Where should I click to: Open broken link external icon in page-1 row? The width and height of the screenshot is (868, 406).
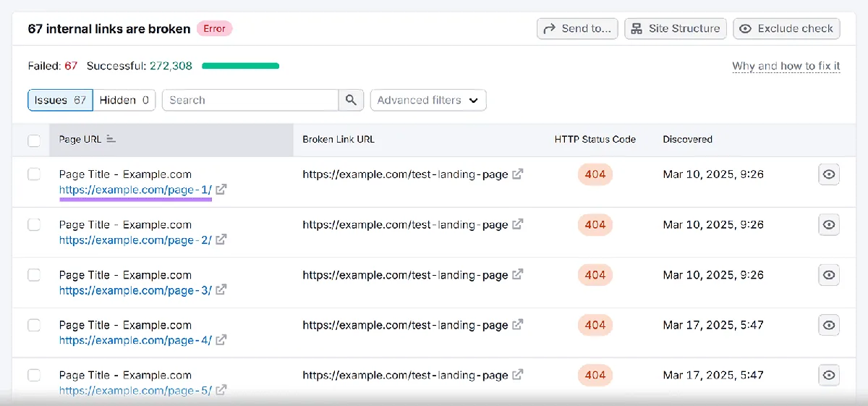[x=518, y=174]
